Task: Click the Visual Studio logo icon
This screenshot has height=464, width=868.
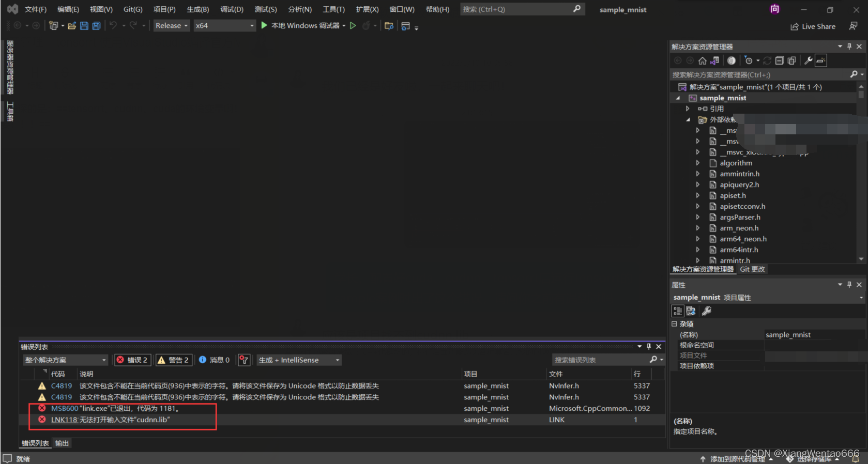Action: click(12, 9)
